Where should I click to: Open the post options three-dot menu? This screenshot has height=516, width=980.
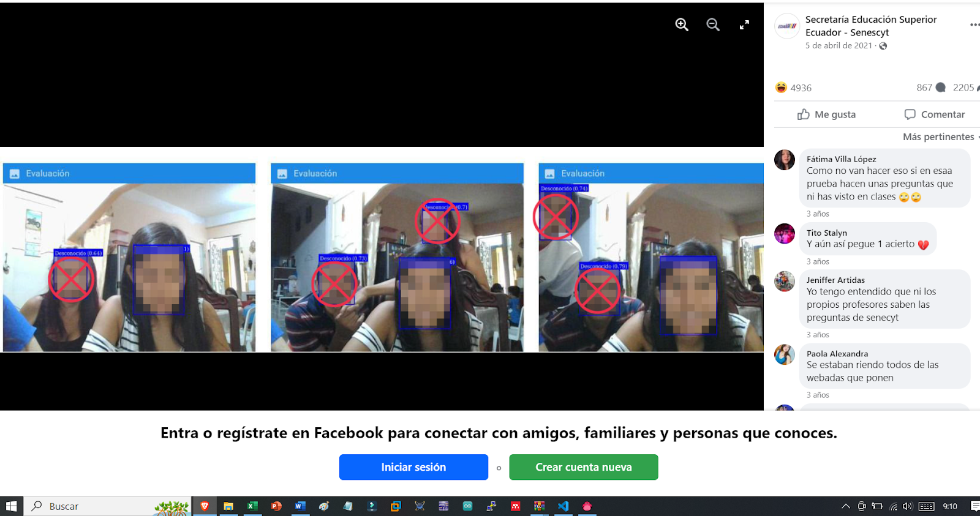click(974, 25)
